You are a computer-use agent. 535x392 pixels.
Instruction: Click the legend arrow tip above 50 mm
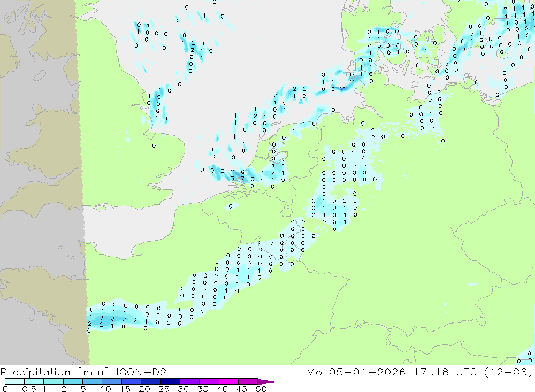coord(268,382)
